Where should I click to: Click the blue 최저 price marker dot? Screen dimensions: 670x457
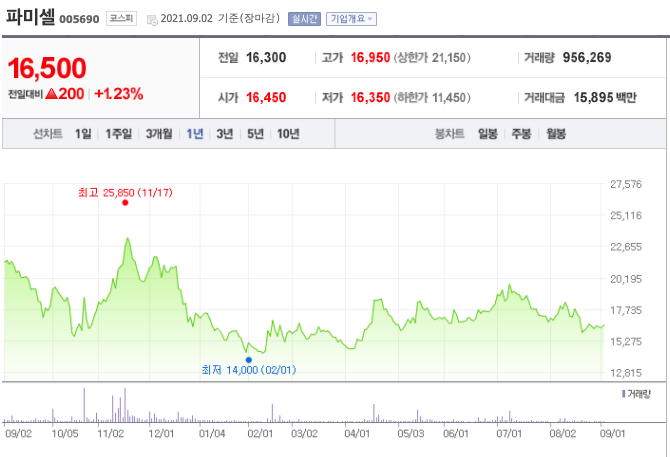(249, 360)
